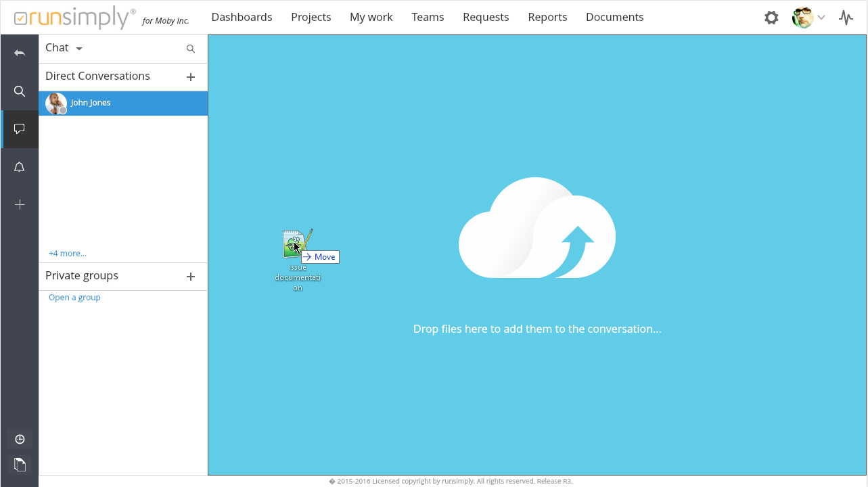This screenshot has height=487, width=868.
Task: Click the documents icon at sidebar bottom
Action: coord(20,465)
